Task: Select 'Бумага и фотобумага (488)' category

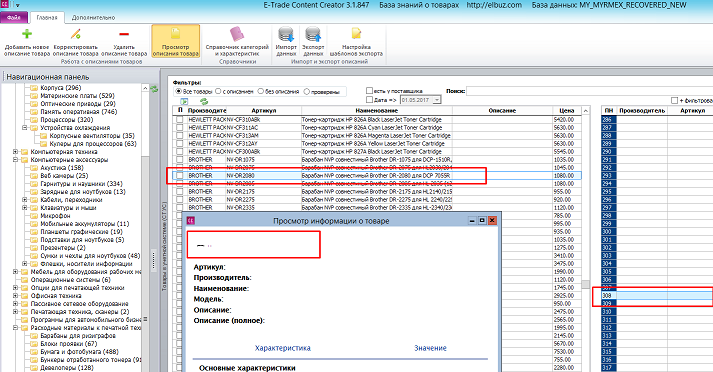Action: coord(79,352)
